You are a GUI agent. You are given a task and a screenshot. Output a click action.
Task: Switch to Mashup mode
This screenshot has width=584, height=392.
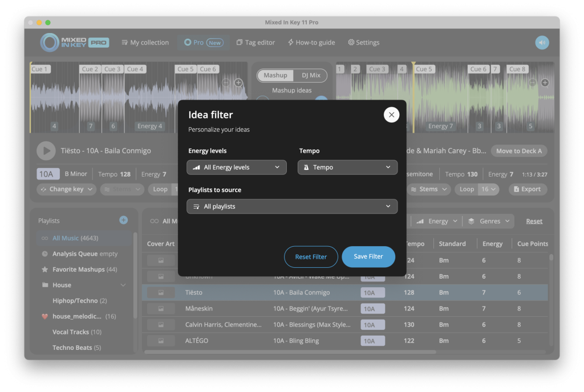pos(275,75)
